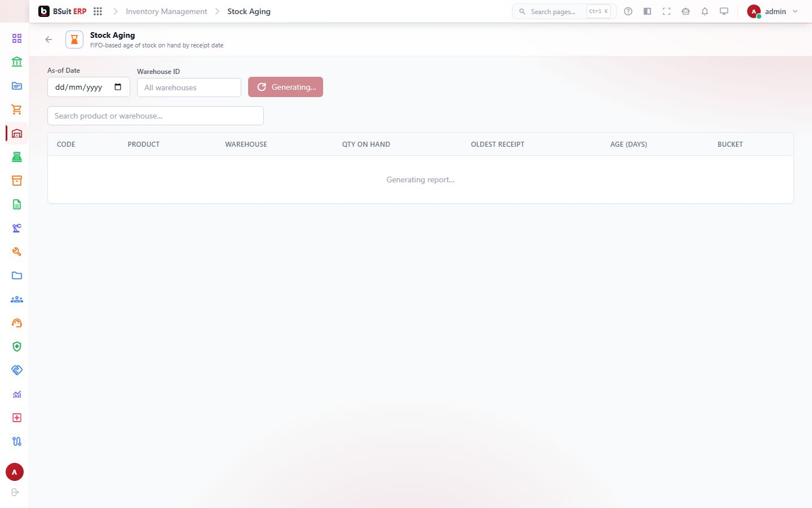Image resolution: width=812 pixels, height=508 pixels.
Task: Click the hourglass Stock Aging page icon
Action: coord(74,40)
